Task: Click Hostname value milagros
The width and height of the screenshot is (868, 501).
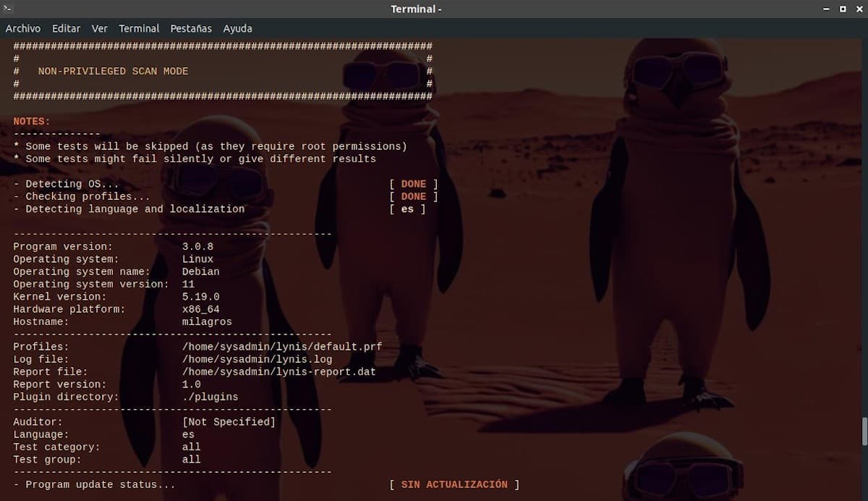Action: 207,321
